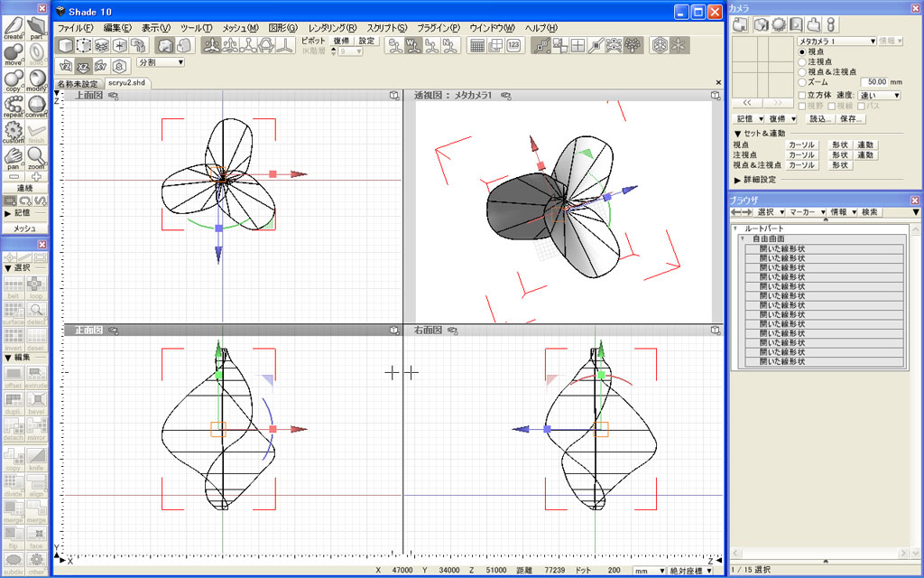Click the solid cube display icon in toolbar
Screen dimensions: 924x578
tap(67, 45)
